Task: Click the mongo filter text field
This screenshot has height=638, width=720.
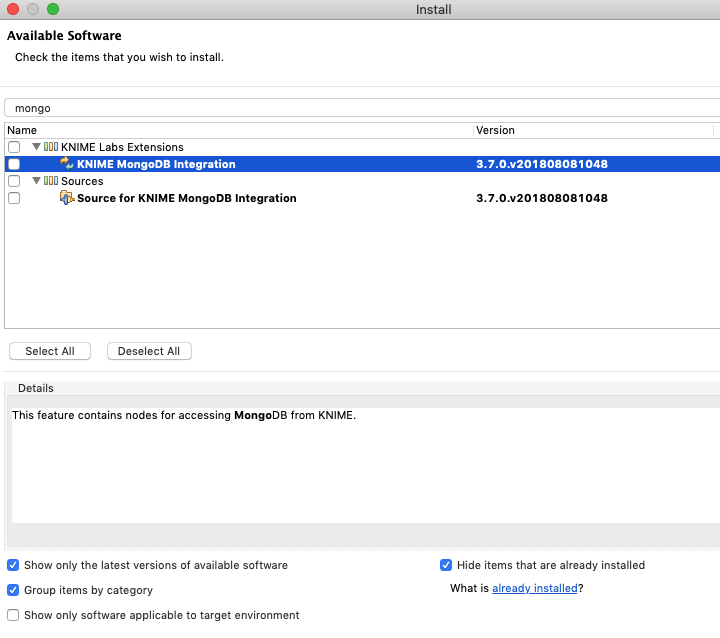Action: point(362,108)
